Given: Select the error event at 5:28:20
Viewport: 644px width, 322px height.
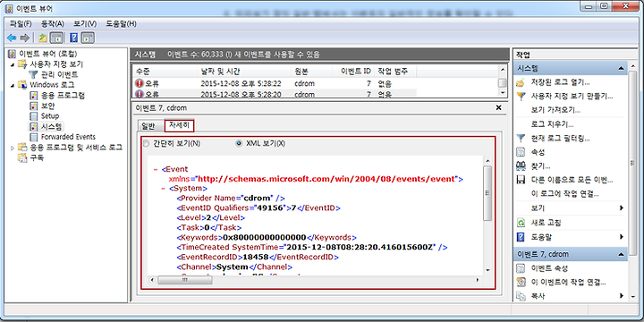Looking at the screenshot, I should tap(275, 94).
